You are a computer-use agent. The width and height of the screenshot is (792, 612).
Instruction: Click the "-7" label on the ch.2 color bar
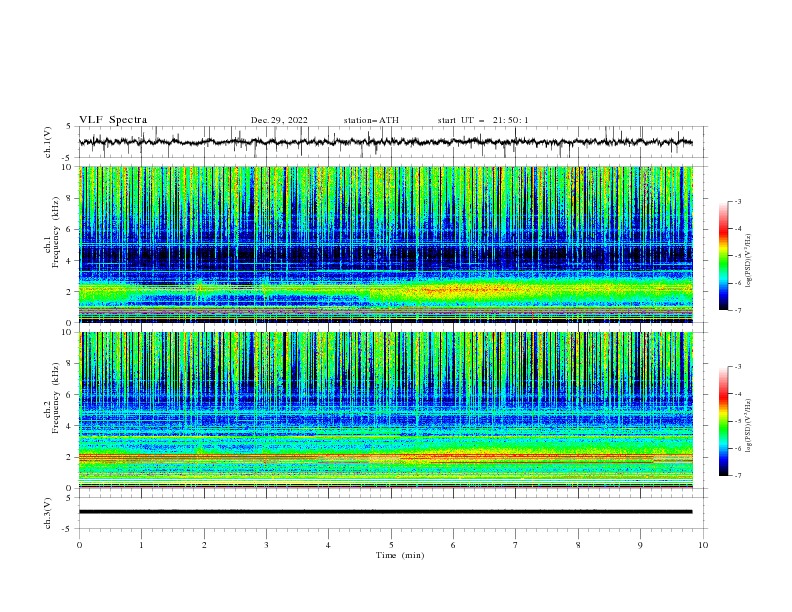[x=738, y=476]
